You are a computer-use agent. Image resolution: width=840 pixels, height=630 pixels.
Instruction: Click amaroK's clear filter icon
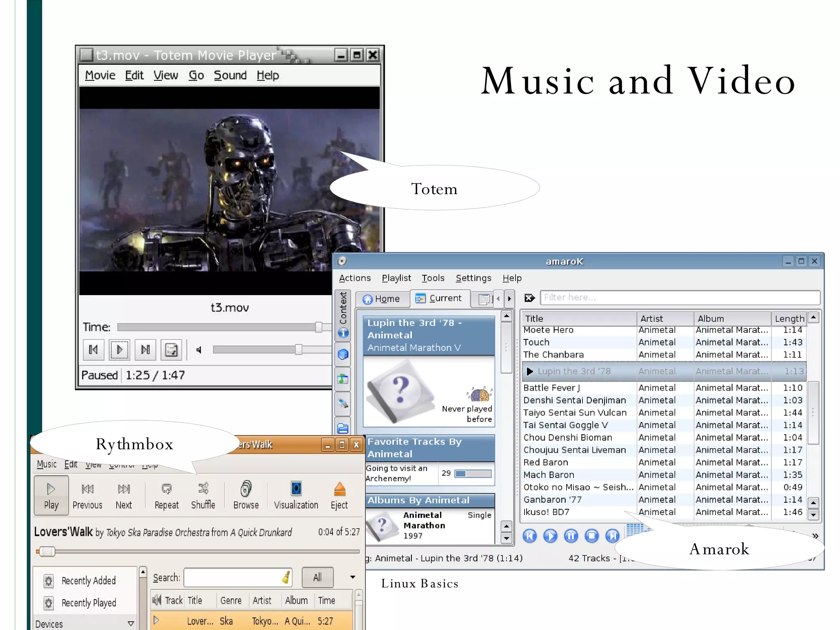(x=530, y=298)
